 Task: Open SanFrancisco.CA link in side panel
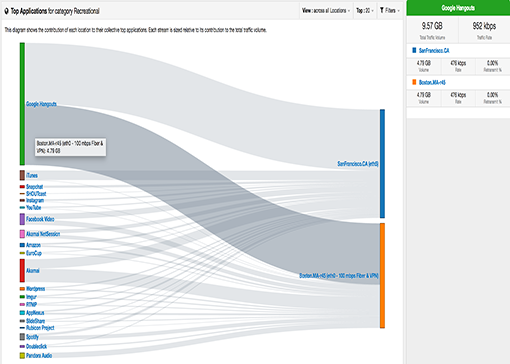[x=434, y=50]
